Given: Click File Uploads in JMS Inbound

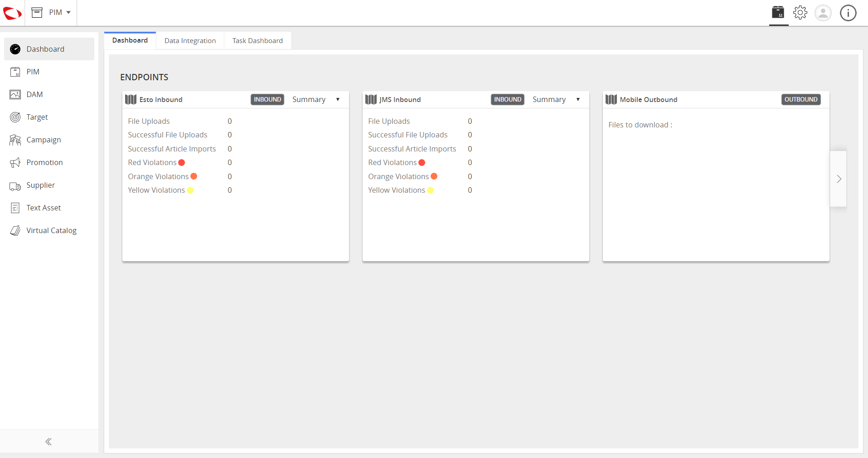Looking at the screenshot, I should point(389,121).
